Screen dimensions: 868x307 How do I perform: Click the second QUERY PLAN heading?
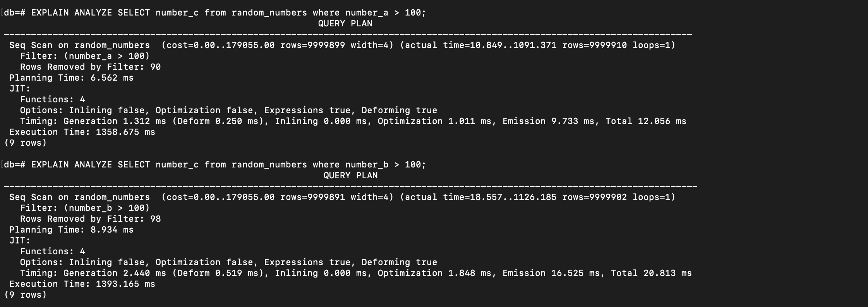click(350, 176)
